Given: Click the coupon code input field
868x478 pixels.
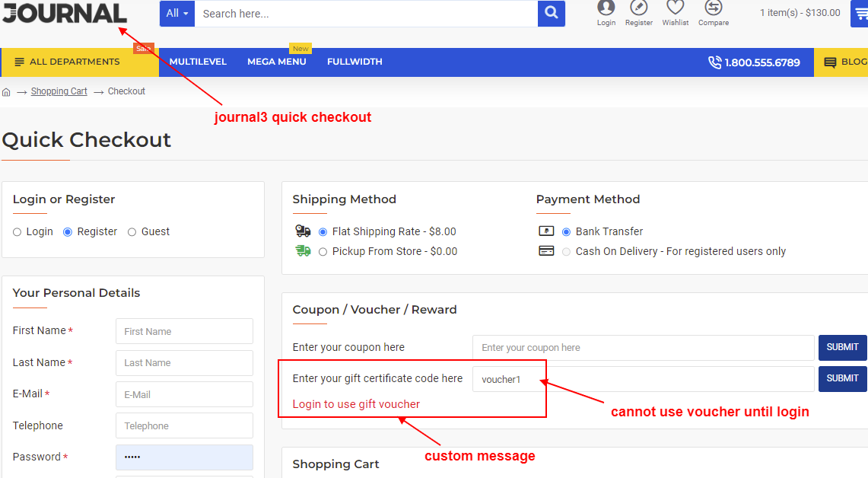Looking at the screenshot, I should click(x=643, y=347).
